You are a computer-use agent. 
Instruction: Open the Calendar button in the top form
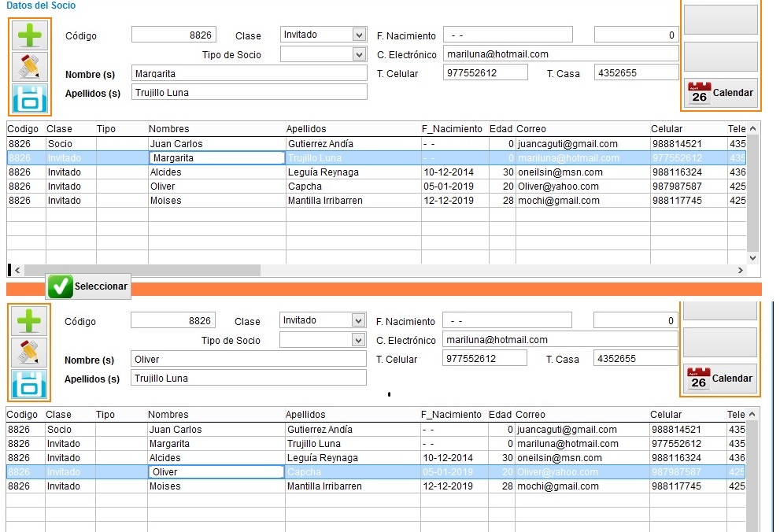pyautogui.click(x=721, y=93)
